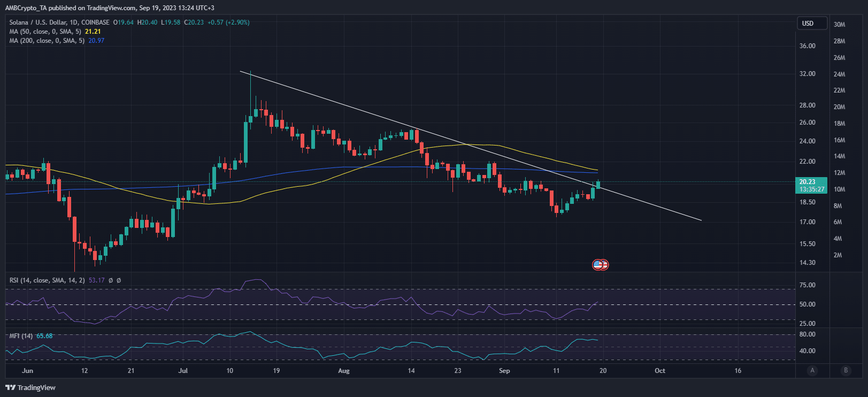Click the RSI value 53.17

tap(97, 280)
